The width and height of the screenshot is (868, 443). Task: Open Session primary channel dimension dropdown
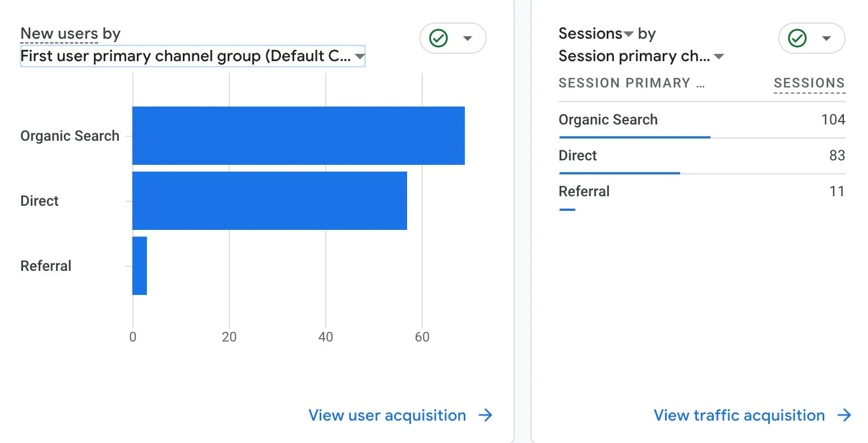click(x=641, y=56)
